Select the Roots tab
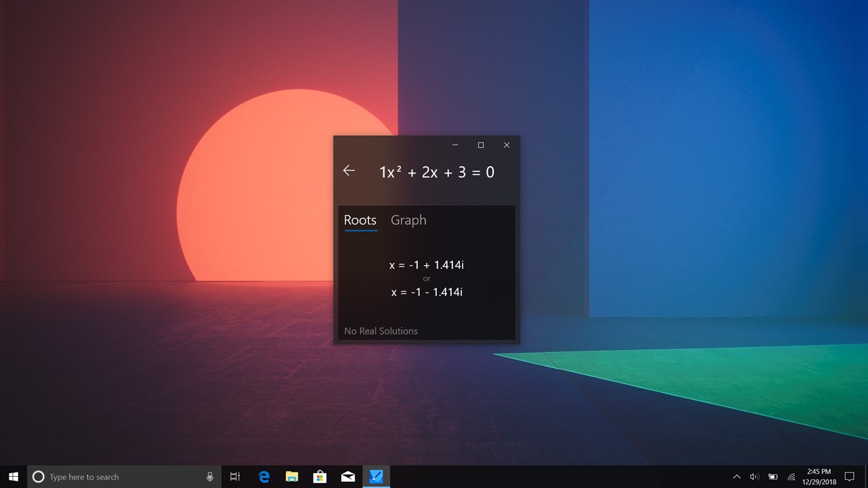Image resolution: width=868 pixels, height=488 pixels. pyautogui.click(x=360, y=220)
